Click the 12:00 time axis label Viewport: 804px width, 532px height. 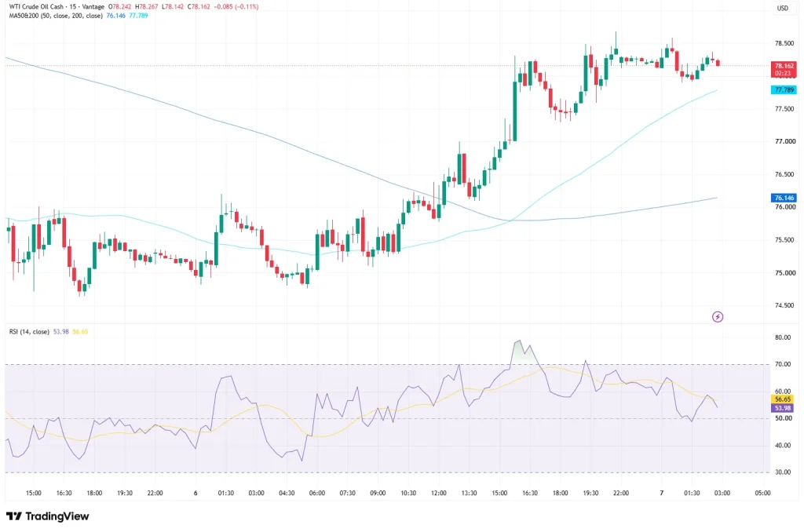click(x=438, y=493)
